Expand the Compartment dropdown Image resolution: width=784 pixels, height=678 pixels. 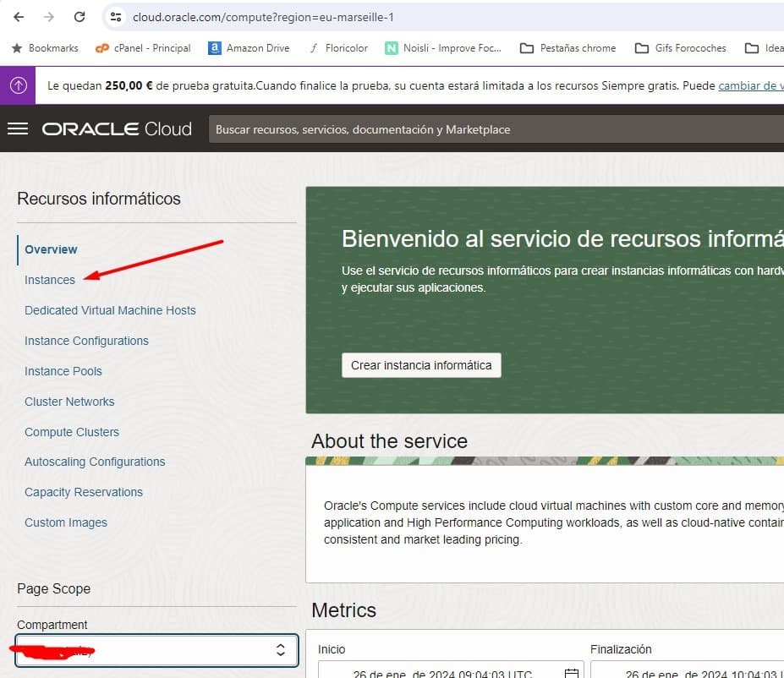pyautogui.click(x=157, y=650)
